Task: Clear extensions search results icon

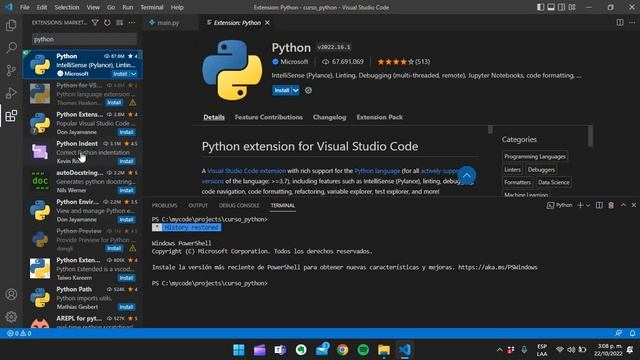Action: 120,23
